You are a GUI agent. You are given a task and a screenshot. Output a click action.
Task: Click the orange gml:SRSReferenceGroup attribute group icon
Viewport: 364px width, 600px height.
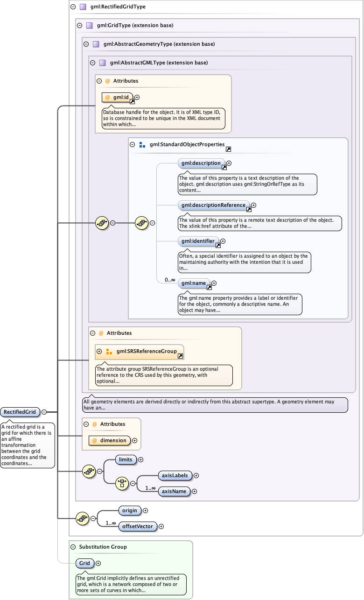[109, 352]
